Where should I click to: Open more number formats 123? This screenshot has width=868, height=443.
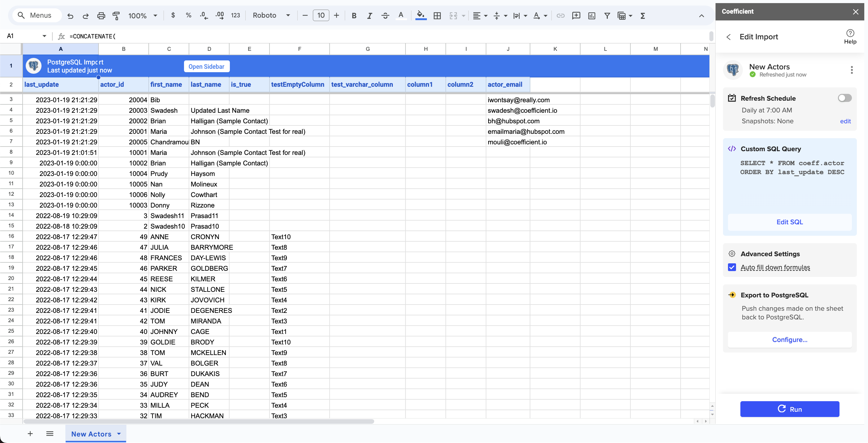point(235,15)
